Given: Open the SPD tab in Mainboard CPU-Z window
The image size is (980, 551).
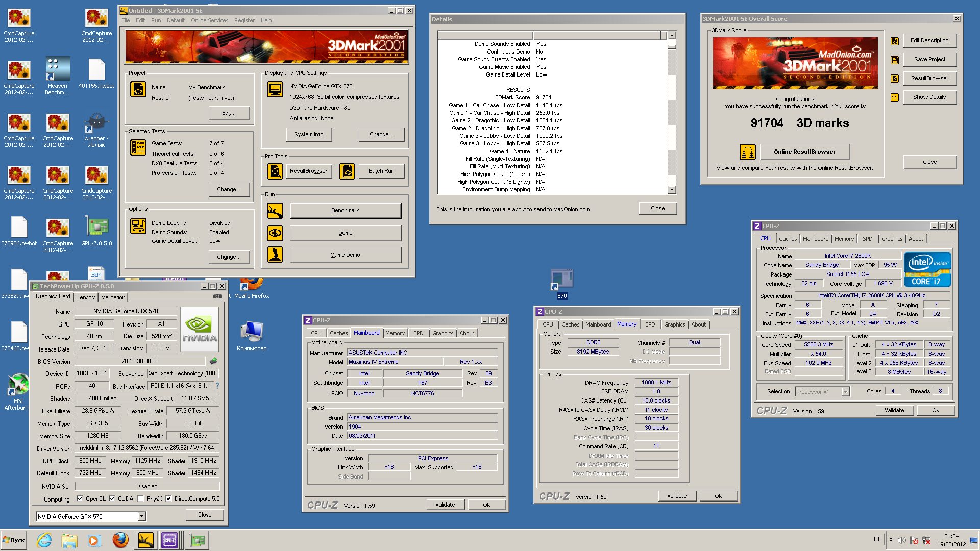Looking at the screenshot, I should [419, 333].
